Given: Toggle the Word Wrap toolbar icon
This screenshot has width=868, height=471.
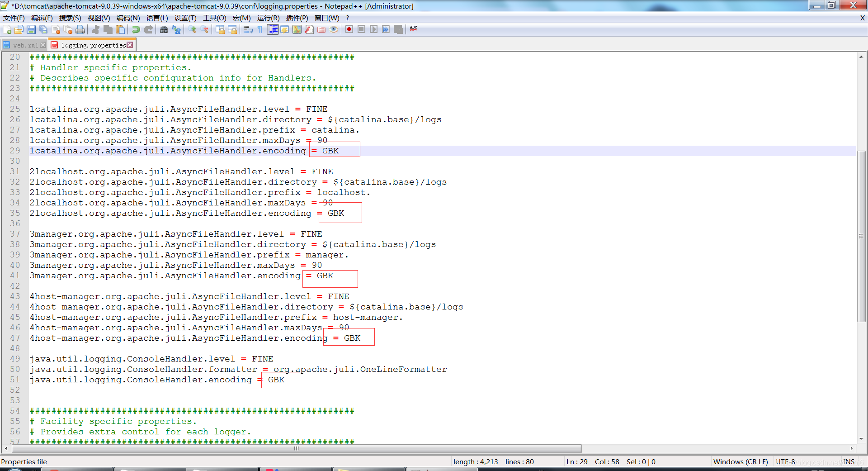Looking at the screenshot, I should (248, 30).
